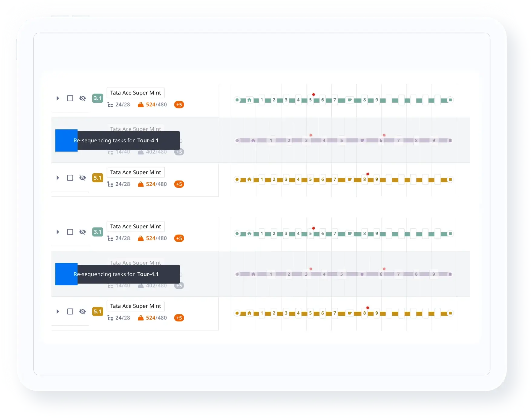
Task: Click the home icon on lower tour 5.1 timeline
Action: [249, 313]
